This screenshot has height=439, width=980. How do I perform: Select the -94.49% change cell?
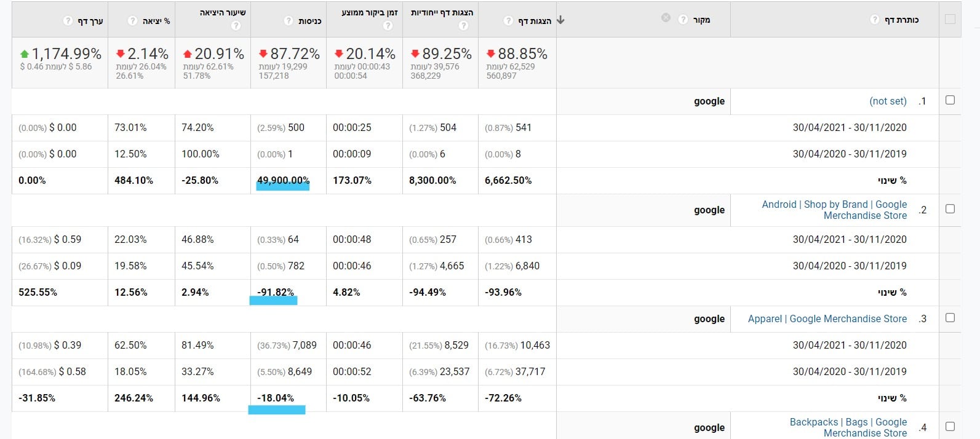tap(427, 292)
